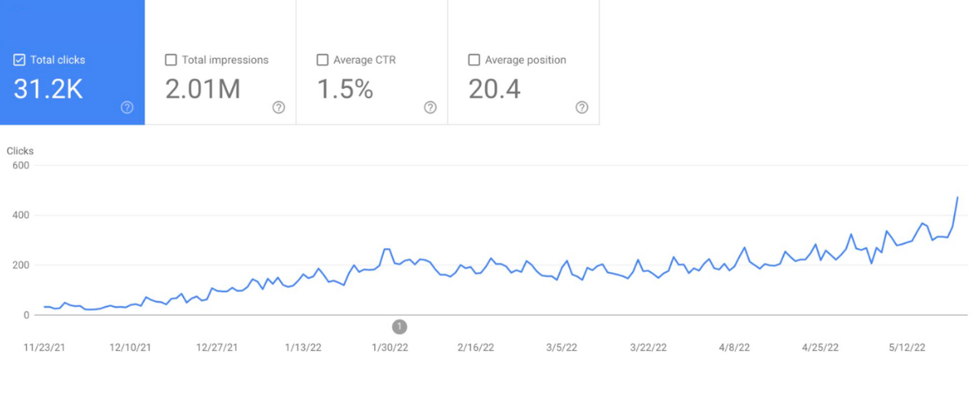
Task: Select the 1/30/22 date on the axis
Action: [390, 348]
